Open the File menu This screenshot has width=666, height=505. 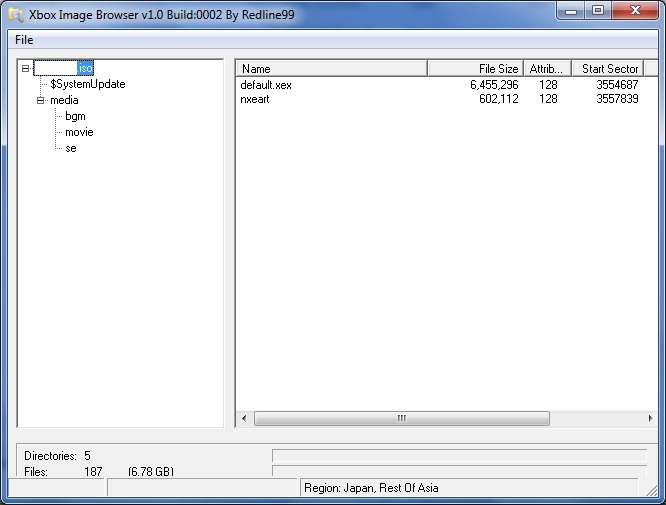(24, 40)
